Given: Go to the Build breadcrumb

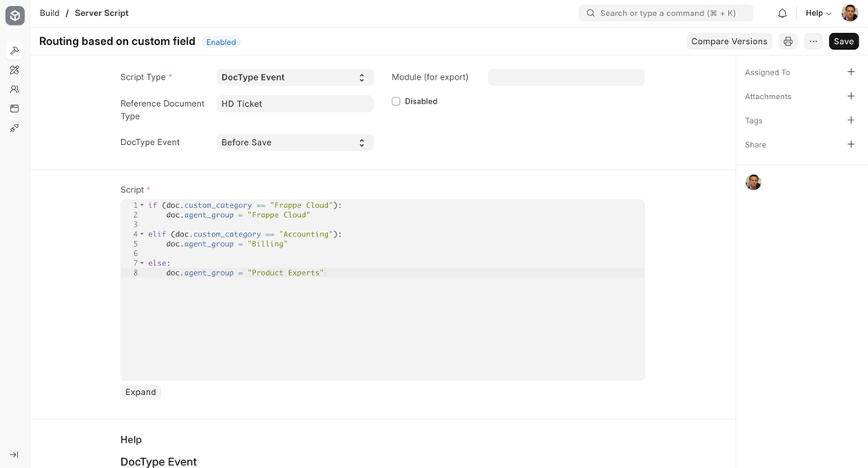Looking at the screenshot, I should click(49, 14).
